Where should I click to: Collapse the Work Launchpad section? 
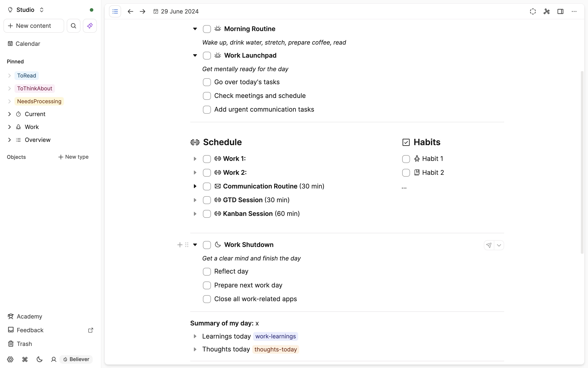[195, 55]
